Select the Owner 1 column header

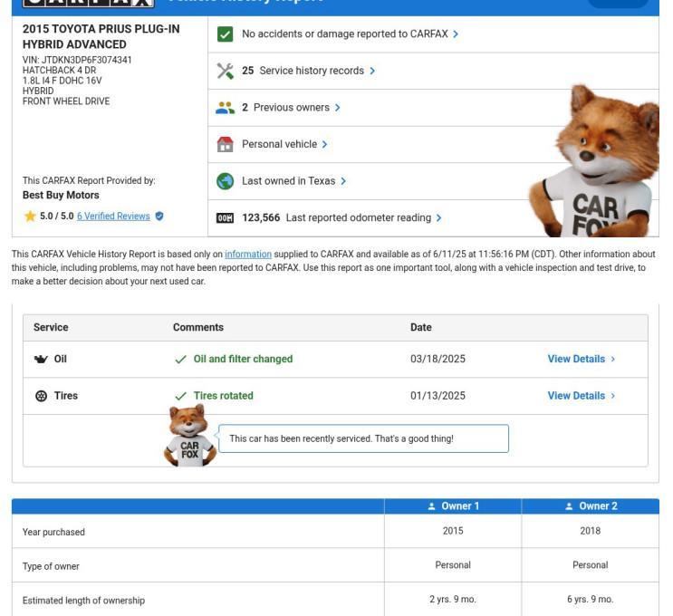coord(453,506)
